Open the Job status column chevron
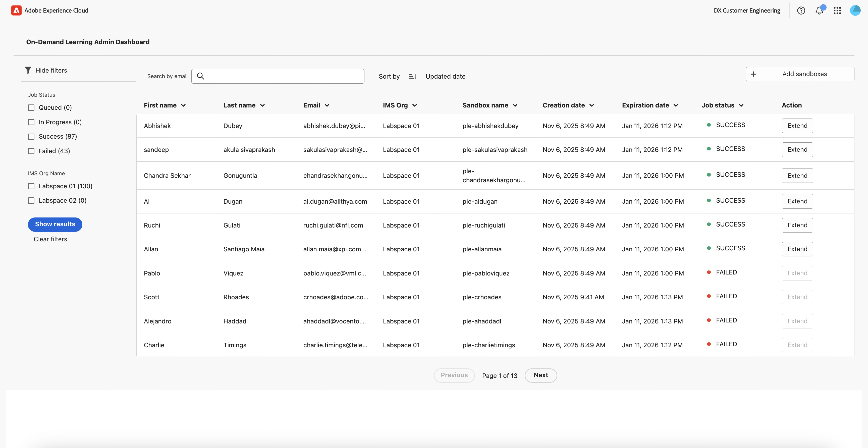This screenshot has height=448, width=868. click(x=741, y=105)
